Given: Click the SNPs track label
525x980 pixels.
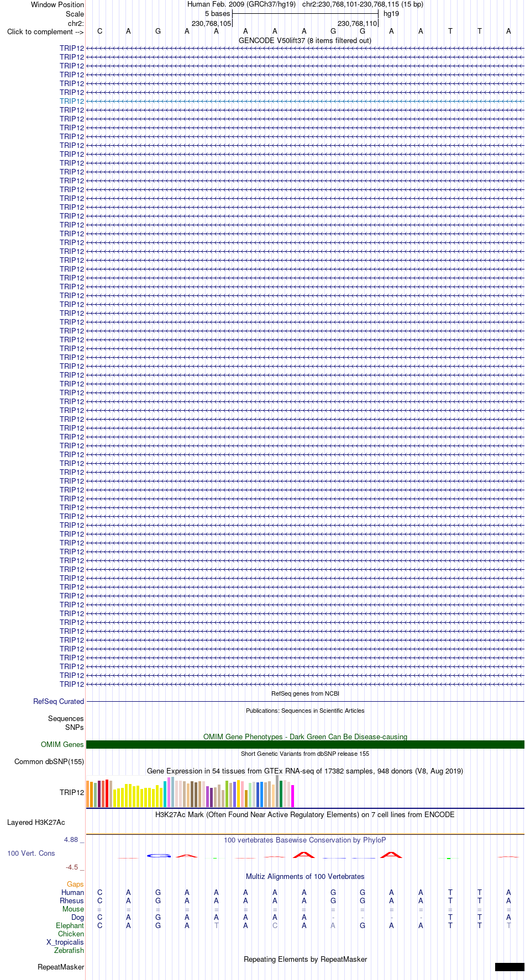Looking at the screenshot, I should [75, 727].
